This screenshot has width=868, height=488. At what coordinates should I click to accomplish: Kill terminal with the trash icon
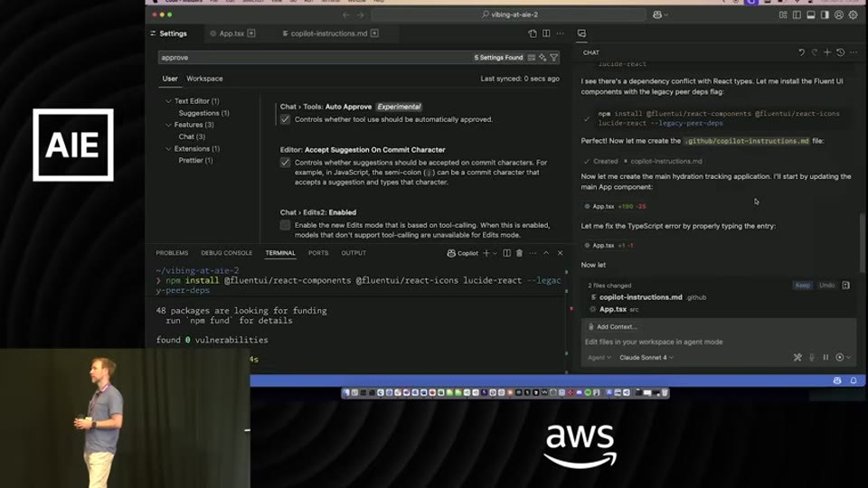tap(519, 253)
